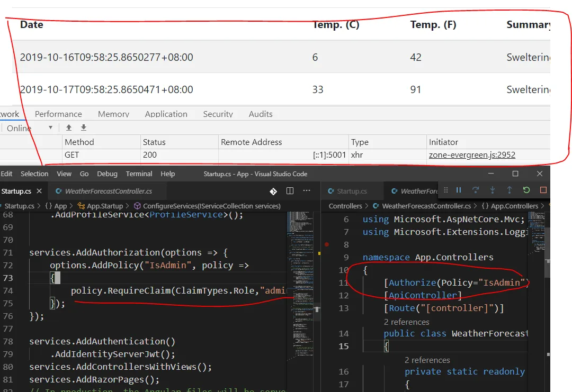Click the App.Startup class breadcrumb
The height and width of the screenshot is (392, 572).
[100, 206]
